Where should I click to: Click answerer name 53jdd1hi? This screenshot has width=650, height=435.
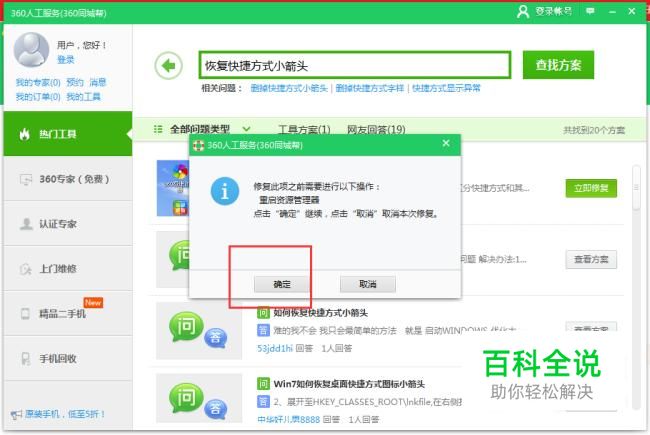pos(275,348)
